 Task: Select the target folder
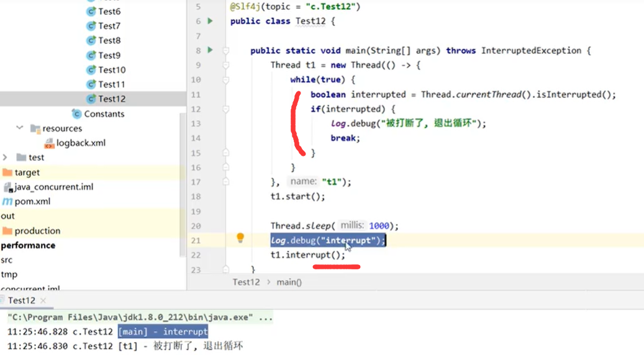tap(27, 173)
